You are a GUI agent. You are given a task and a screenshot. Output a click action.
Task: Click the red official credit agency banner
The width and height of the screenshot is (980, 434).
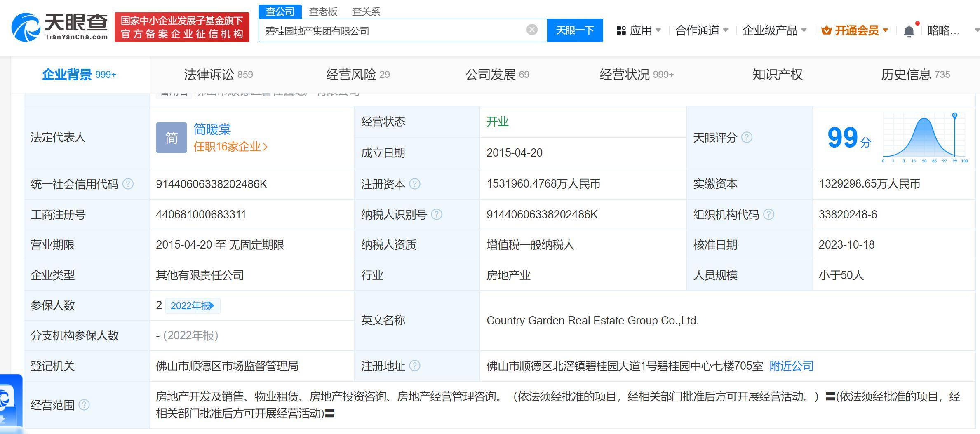pyautogui.click(x=182, y=27)
